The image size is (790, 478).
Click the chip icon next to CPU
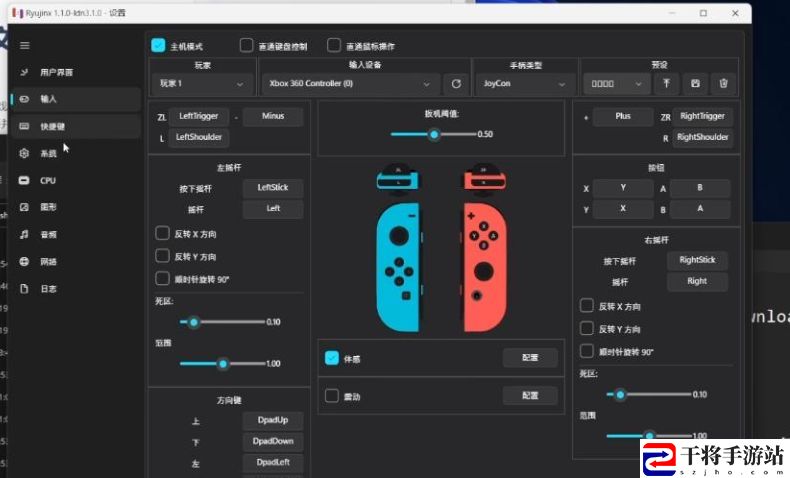tap(24, 180)
